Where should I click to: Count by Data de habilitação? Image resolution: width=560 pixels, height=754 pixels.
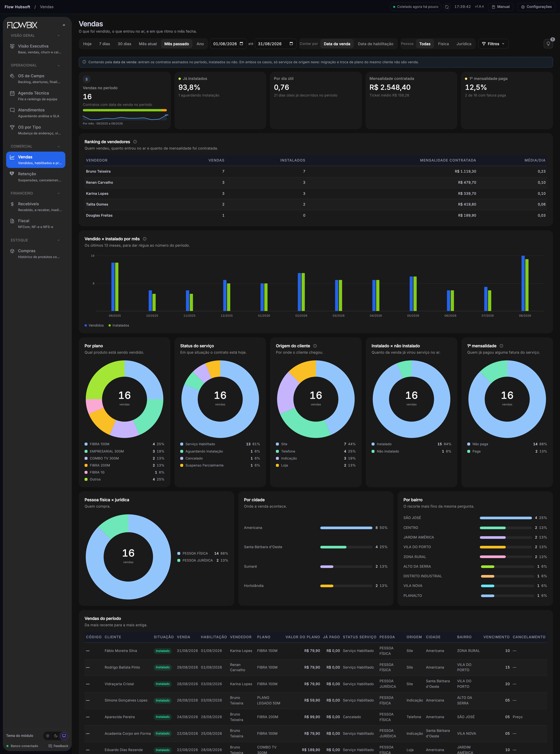coord(376,44)
